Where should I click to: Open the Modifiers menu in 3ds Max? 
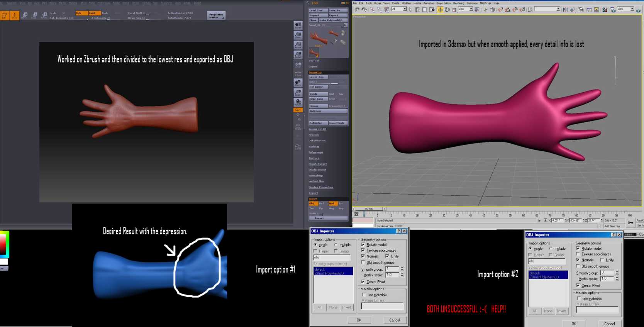tap(406, 3)
